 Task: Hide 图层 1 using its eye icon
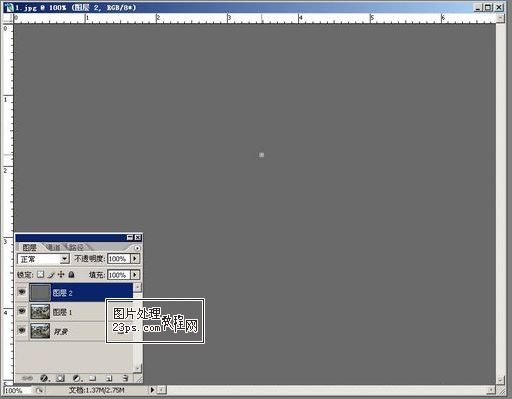pos(22,311)
